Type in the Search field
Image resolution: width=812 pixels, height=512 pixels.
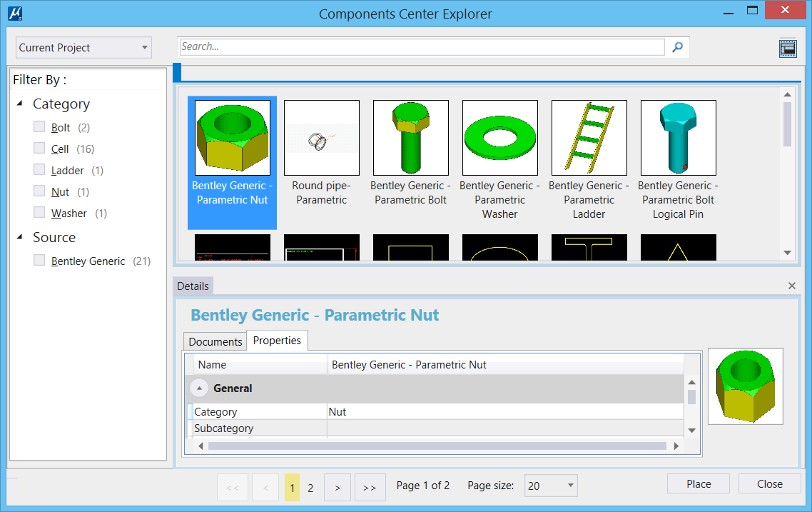[x=421, y=46]
